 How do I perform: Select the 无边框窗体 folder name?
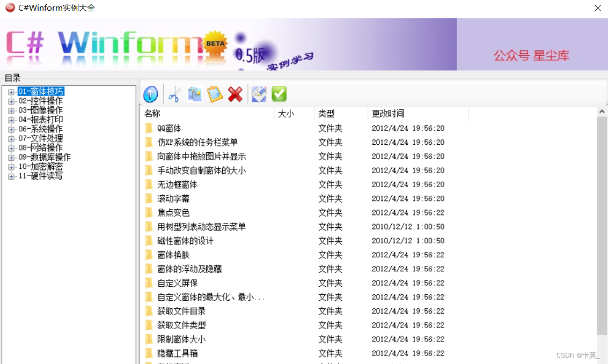click(177, 185)
